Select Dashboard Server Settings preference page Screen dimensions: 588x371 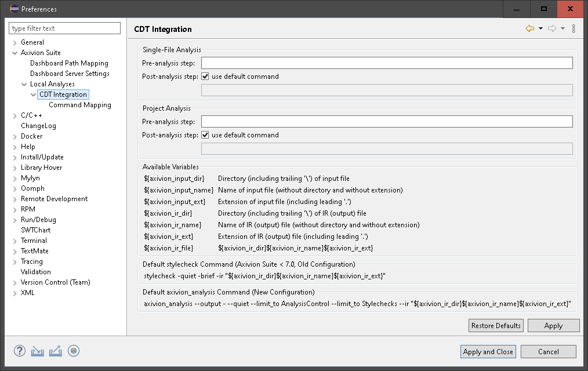[x=70, y=74]
